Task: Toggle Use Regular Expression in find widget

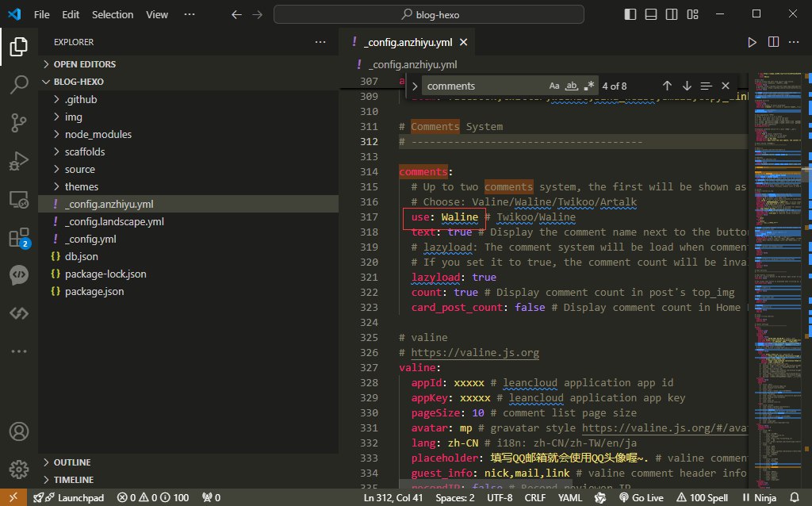Action: [x=588, y=86]
